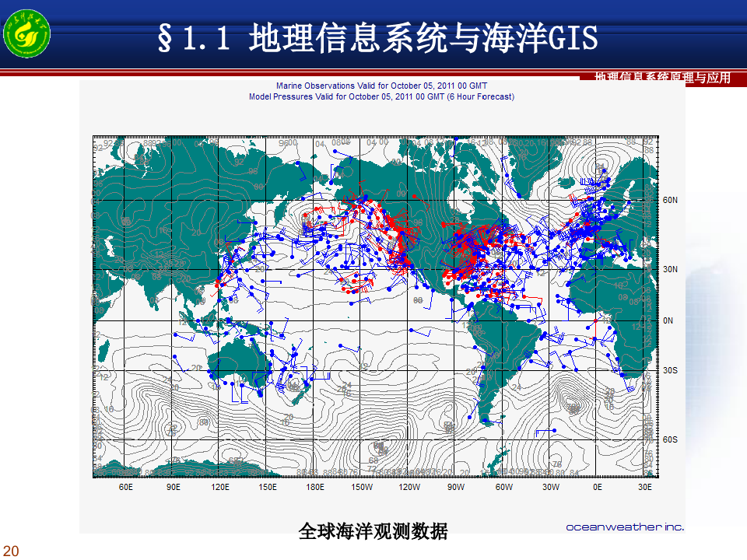Viewport: 747px width, 560px height.
Task: Click the 60N latitude label
Action: coord(670,200)
